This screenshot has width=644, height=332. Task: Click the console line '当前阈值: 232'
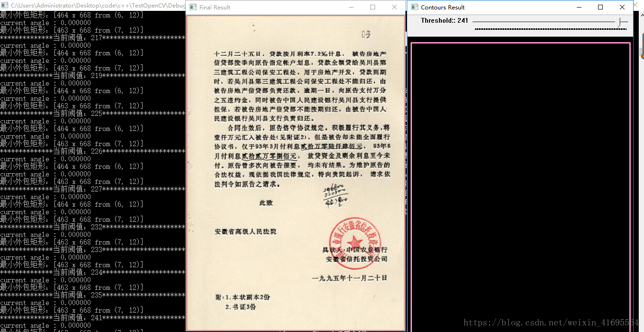[93, 227]
